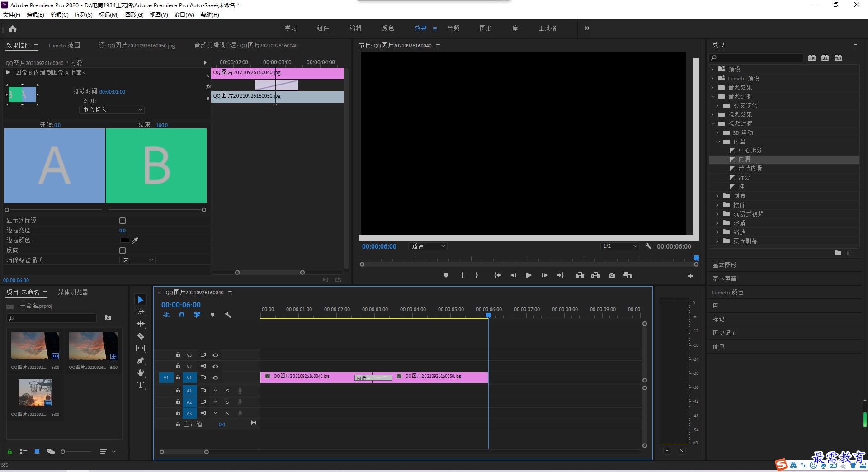Open Program monitor settings wrench
Screen dimensions: 868x472
point(648,246)
